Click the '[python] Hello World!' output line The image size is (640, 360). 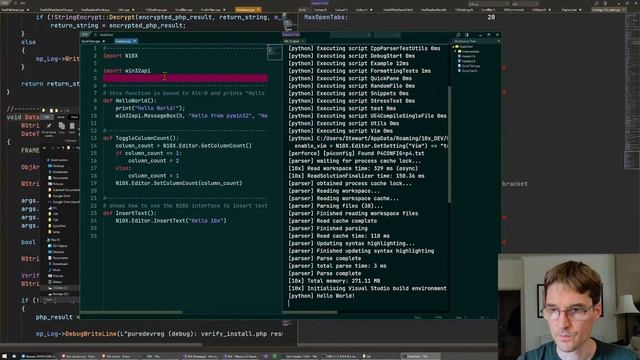pos(322,296)
